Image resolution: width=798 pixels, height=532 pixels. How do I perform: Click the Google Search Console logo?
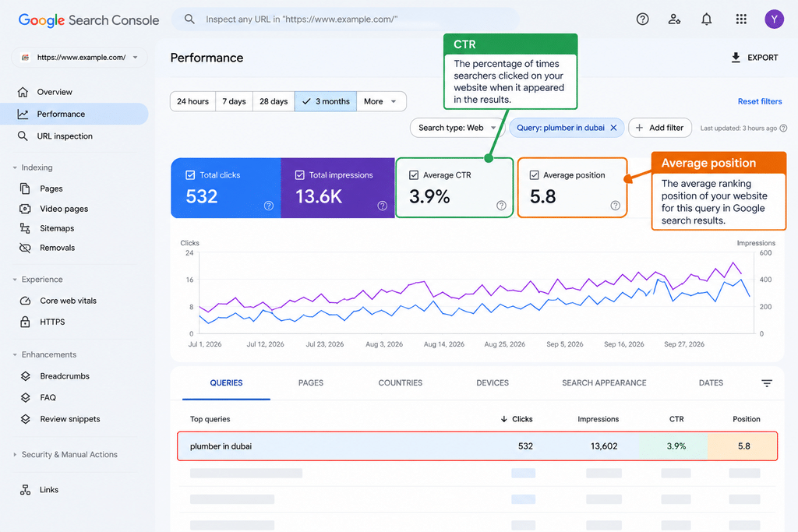point(89,19)
